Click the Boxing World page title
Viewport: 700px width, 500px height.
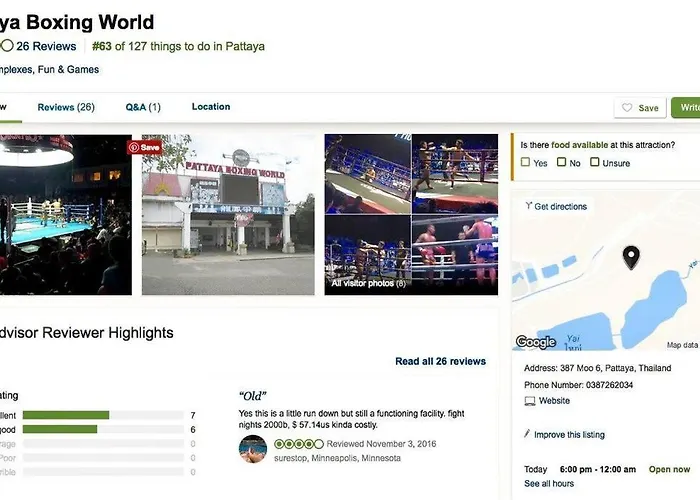77,22
